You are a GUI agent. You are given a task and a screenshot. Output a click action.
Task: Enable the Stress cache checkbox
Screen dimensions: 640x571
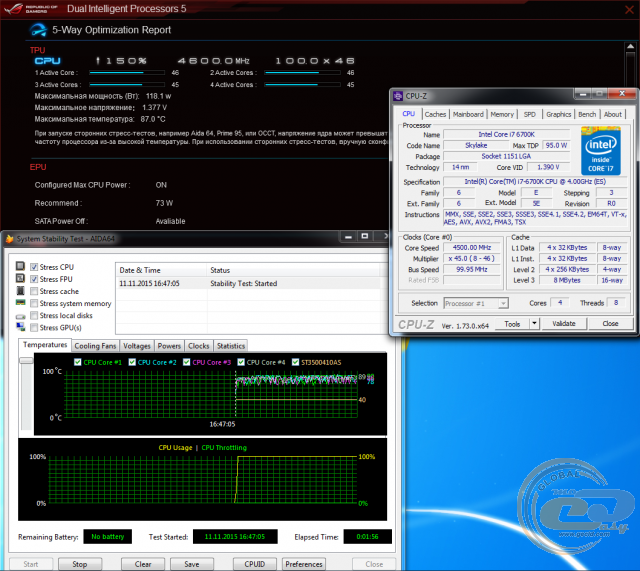pyautogui.click(x=34, y=291)
